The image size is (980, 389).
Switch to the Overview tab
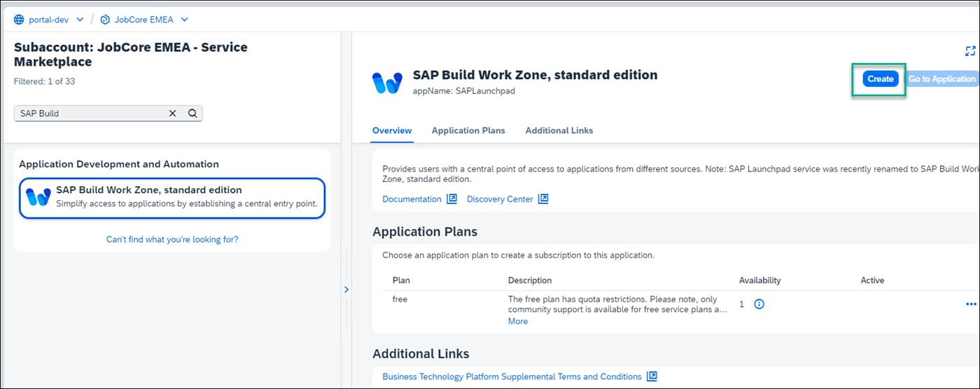[392, 130]
